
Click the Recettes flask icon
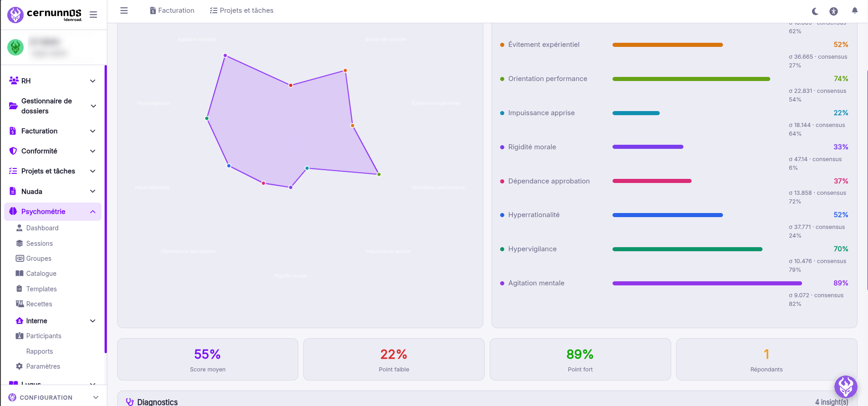pyautogui.click(x=20, y=304)
